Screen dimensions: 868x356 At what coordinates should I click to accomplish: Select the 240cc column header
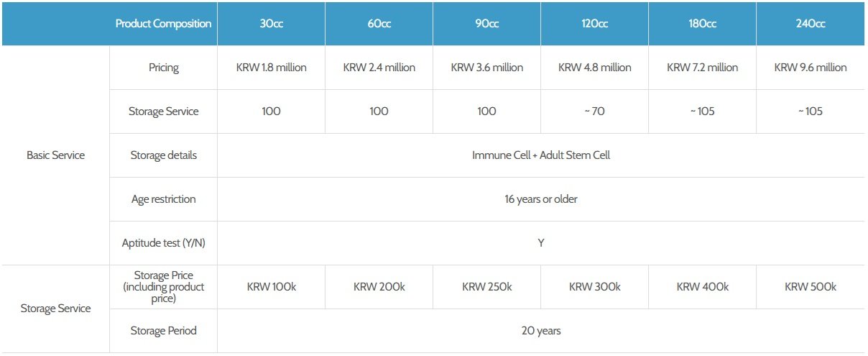tap(810, 23)
